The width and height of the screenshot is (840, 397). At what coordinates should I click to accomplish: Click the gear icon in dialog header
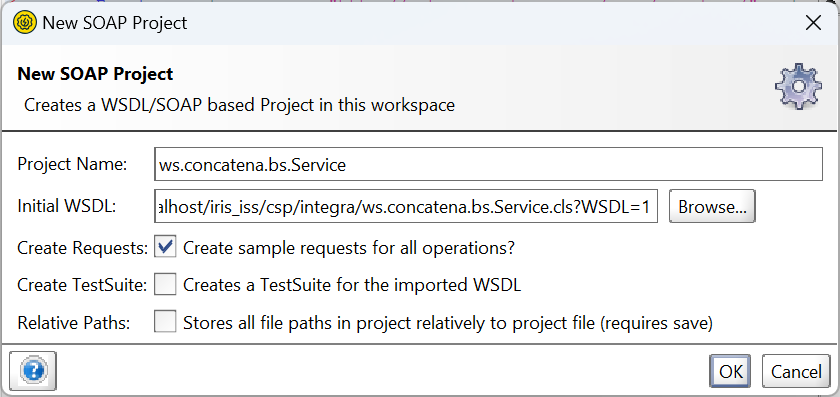click(798, 86)
